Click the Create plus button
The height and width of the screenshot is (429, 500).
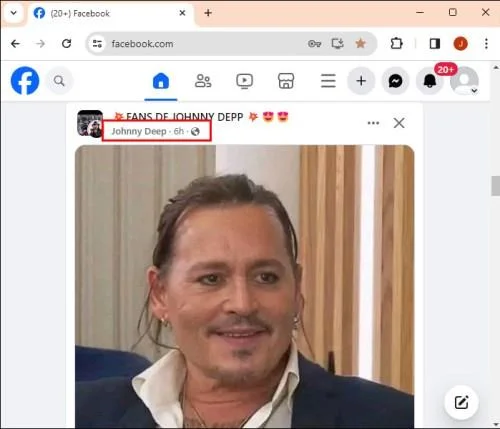click(x=361, y=81)
